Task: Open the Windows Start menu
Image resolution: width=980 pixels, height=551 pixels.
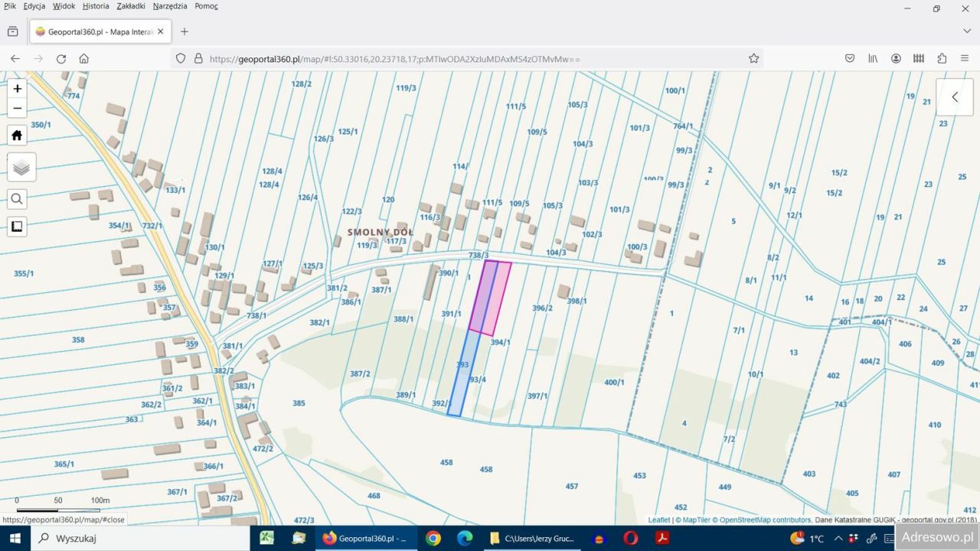Action: pyautogui.click(x=15, y=538)
